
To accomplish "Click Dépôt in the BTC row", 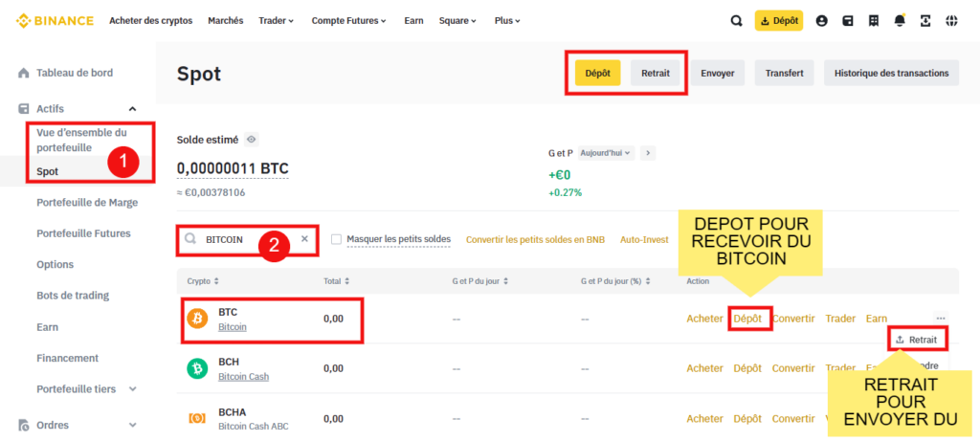I will pos(747,319).
